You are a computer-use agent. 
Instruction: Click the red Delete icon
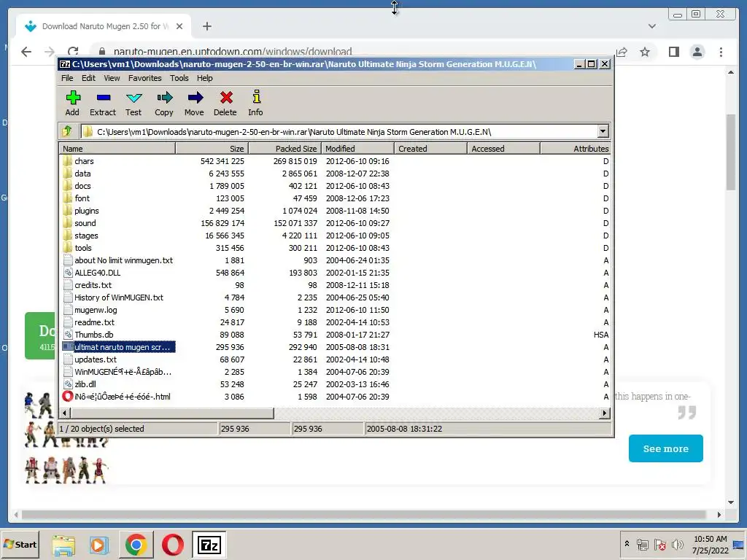226,98
